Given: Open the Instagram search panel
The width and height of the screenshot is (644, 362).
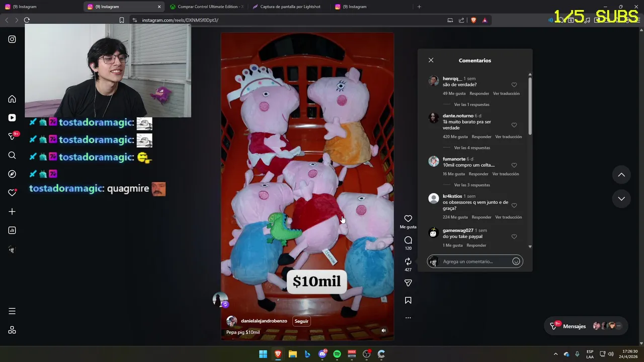Looking at the screenshot, I should click(12, 155).
